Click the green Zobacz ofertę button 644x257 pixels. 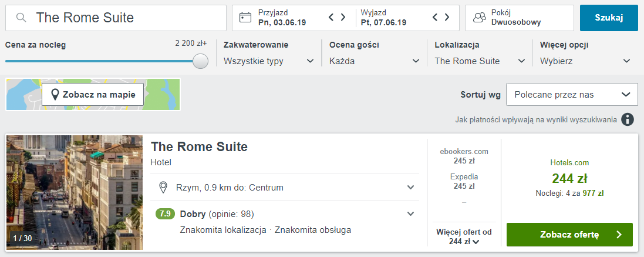click(569, 235)
